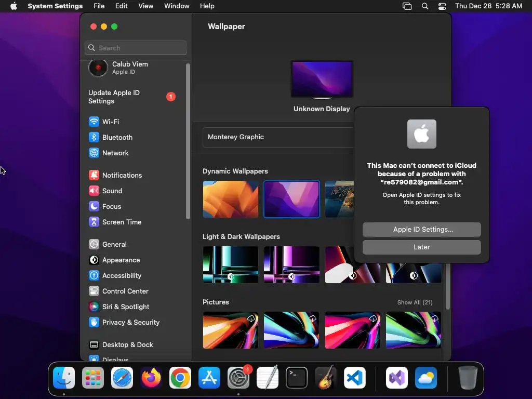The image size is (532, 399).
Task: Select orange Ventura dynamic wallpaper
Action: (230, 199)
